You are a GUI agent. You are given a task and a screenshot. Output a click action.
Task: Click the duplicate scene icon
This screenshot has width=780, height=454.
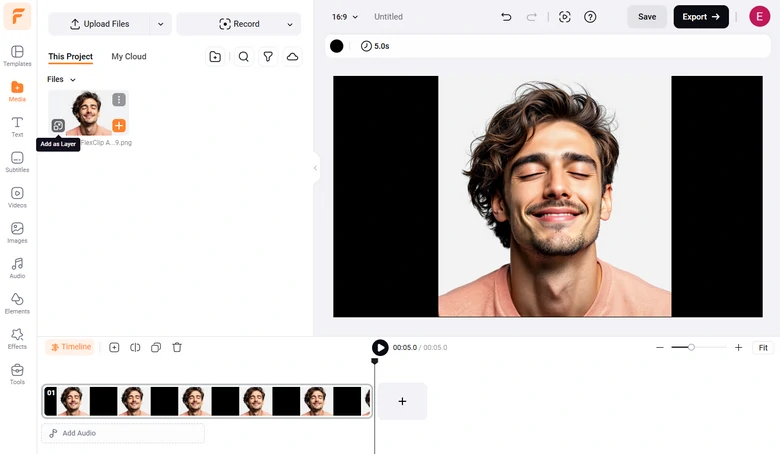(156, 348)
